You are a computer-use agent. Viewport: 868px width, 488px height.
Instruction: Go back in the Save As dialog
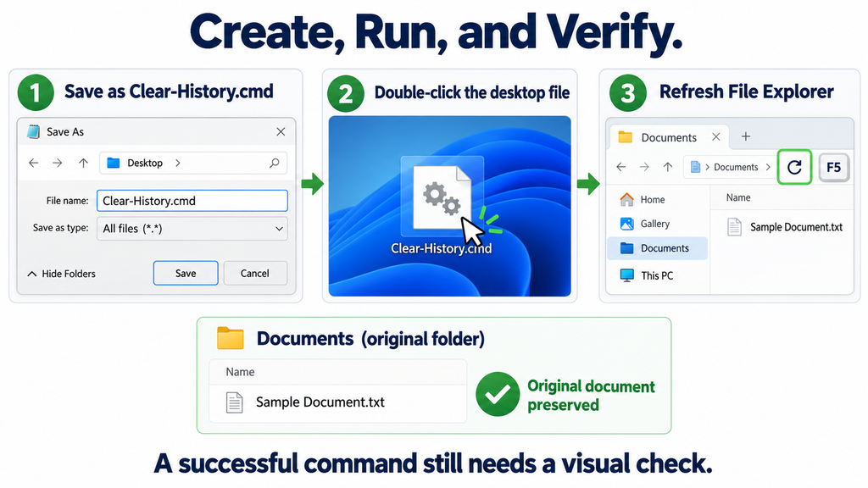[x=34, y=163]
